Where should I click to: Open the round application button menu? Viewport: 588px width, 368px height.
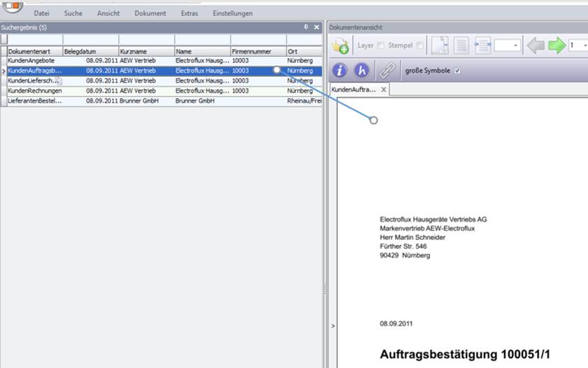point(12,6)
